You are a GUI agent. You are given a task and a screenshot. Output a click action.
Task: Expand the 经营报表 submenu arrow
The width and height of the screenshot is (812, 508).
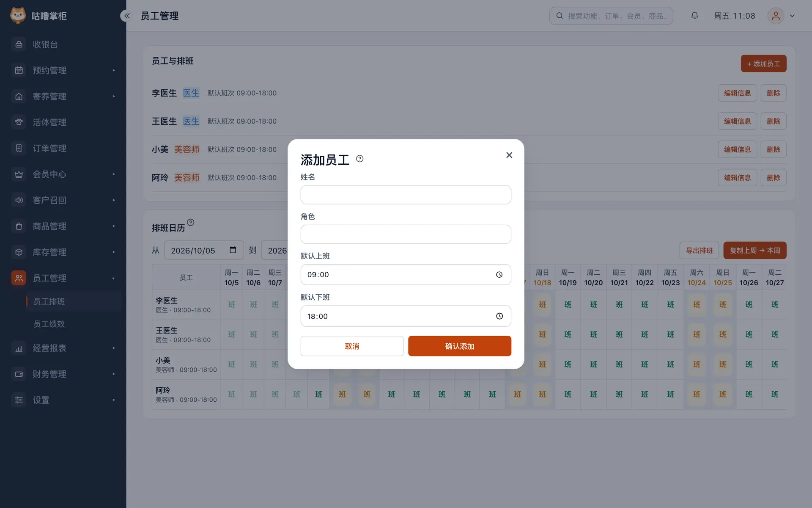point(114,348)
